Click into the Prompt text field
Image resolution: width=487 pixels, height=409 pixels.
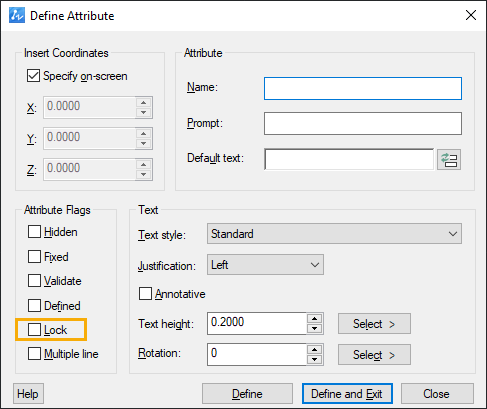(363, 124)
